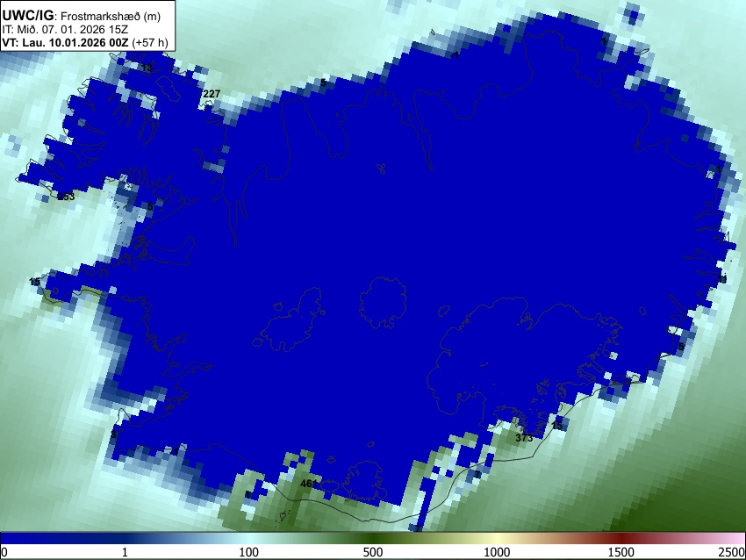Click the valid time line 'VT: Lau. 10.01.2026 00Z'
This screenshot has width=746, height=560.
pos(65,42)
